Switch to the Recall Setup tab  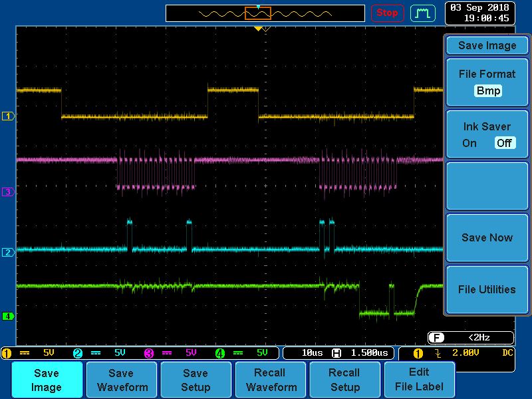345,380
